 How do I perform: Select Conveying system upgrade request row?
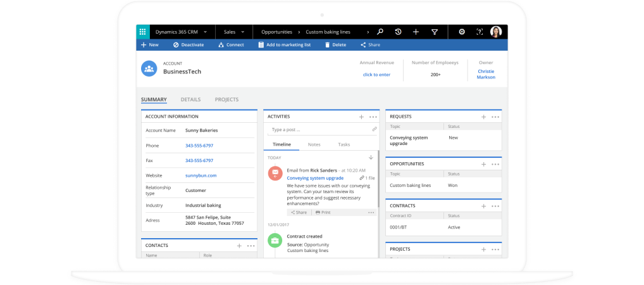pyautogui.click(x=443, y=141)
